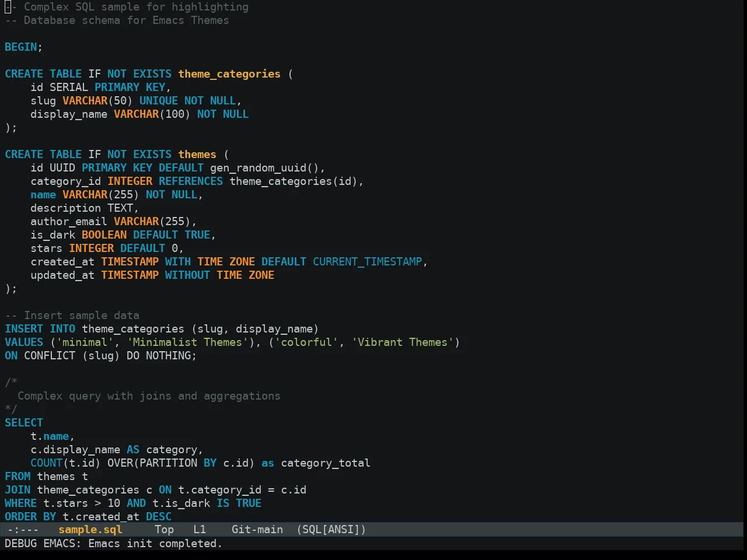Place cursor on theme_categories table name in first CREATE
This screenshot has height=560, width=747.
pos(229,74)
